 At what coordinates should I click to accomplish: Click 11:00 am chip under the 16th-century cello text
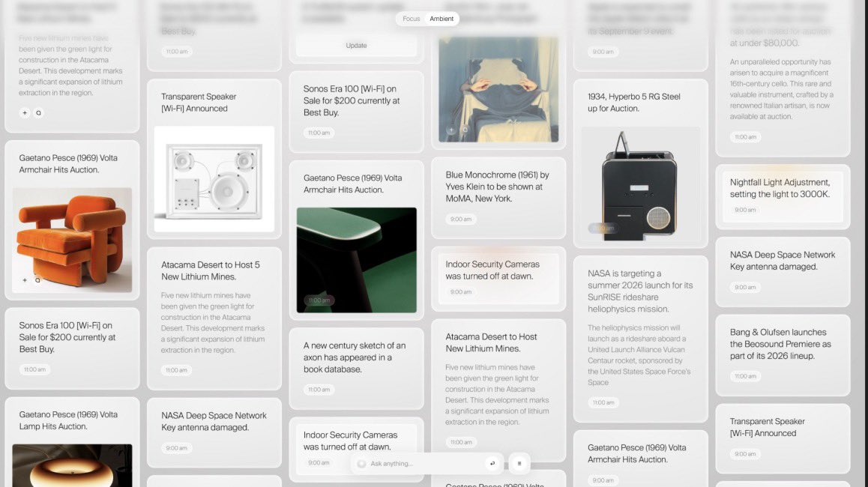pos(745,136)
